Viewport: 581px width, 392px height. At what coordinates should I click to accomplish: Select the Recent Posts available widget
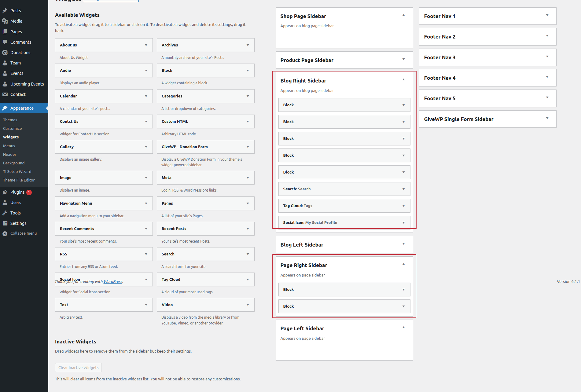[174, 229]
